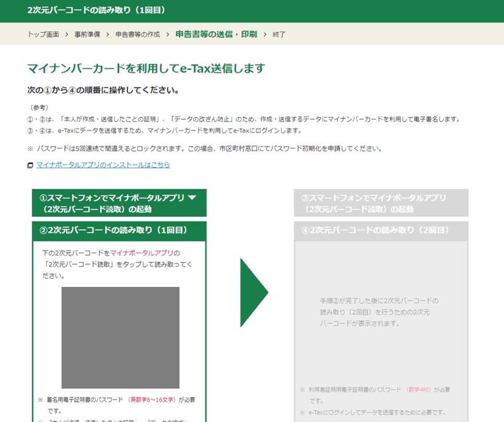Viewport: 504px width, 422px height.
Task: Click the greyed step ④ 読み取り(2回目) header
Action: pos(381,231)
